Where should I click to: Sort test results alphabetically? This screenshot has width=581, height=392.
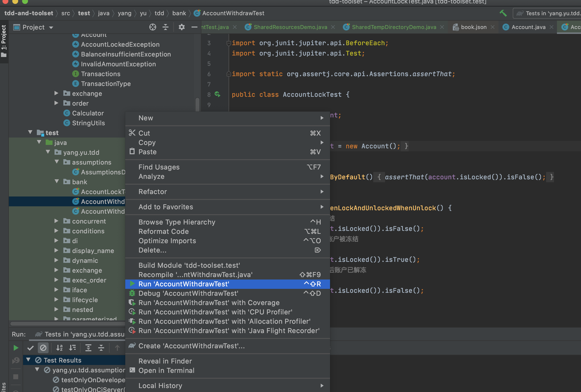[x=59, y=348]
